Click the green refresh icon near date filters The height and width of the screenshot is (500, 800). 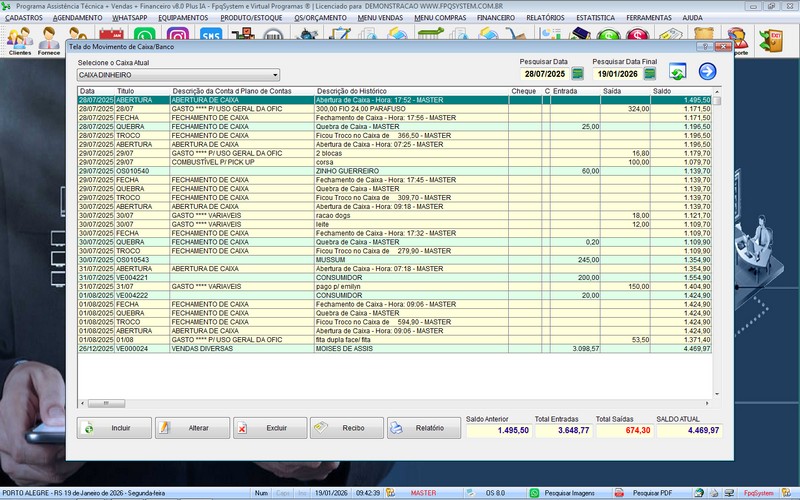pyautogui.click(x=678, y=71)
